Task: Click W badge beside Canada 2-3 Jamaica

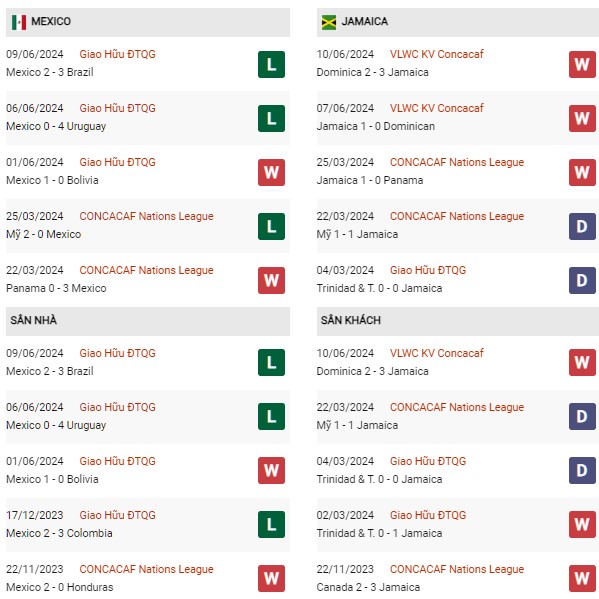Action: click(x=582, y=578)
